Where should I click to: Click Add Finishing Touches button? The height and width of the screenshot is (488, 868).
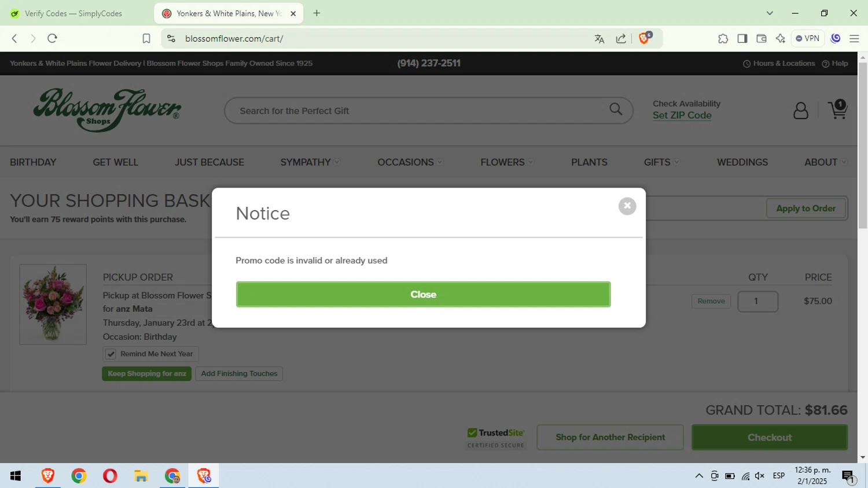[239, 373]
